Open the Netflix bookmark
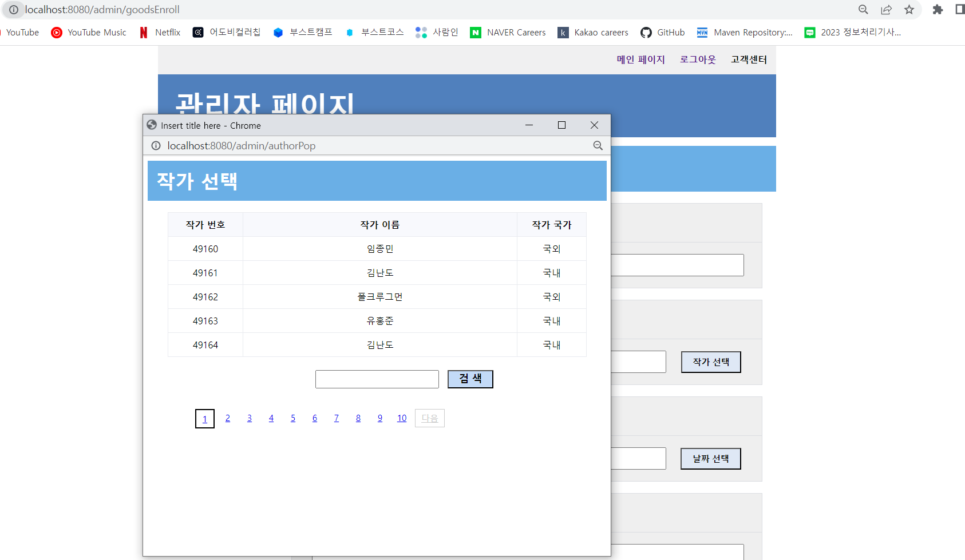The height and width of the screenshot is (560, 965). pyautogui.click(x=160, y=33)
